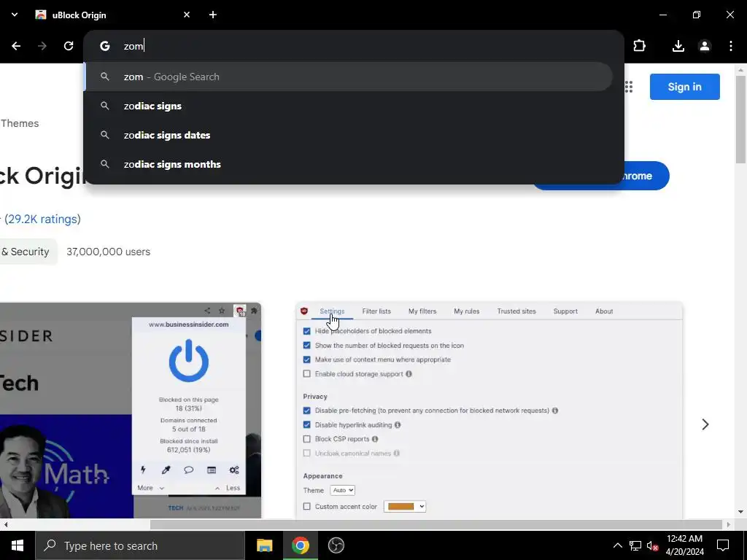Show hidden system tray icons
Image resolution: width=747 pixels, height=560 pixels.
[617, 545]
